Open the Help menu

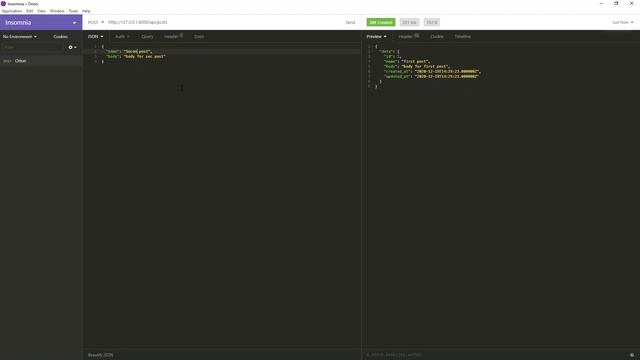(x=86, y=11)
